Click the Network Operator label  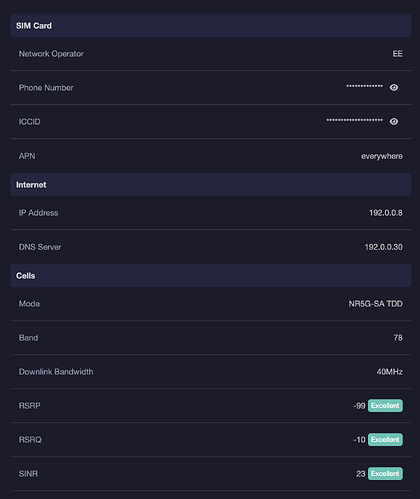point(51,54)
